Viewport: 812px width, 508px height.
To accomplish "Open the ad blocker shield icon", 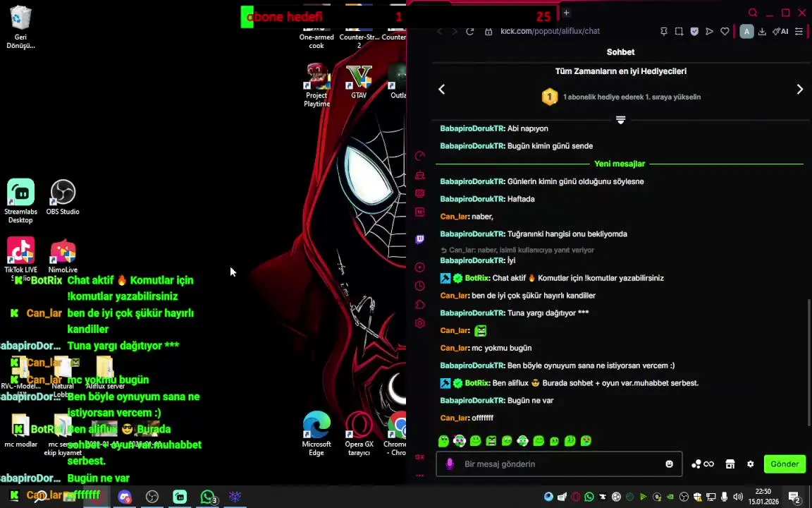I will click(x=694, y=32).
